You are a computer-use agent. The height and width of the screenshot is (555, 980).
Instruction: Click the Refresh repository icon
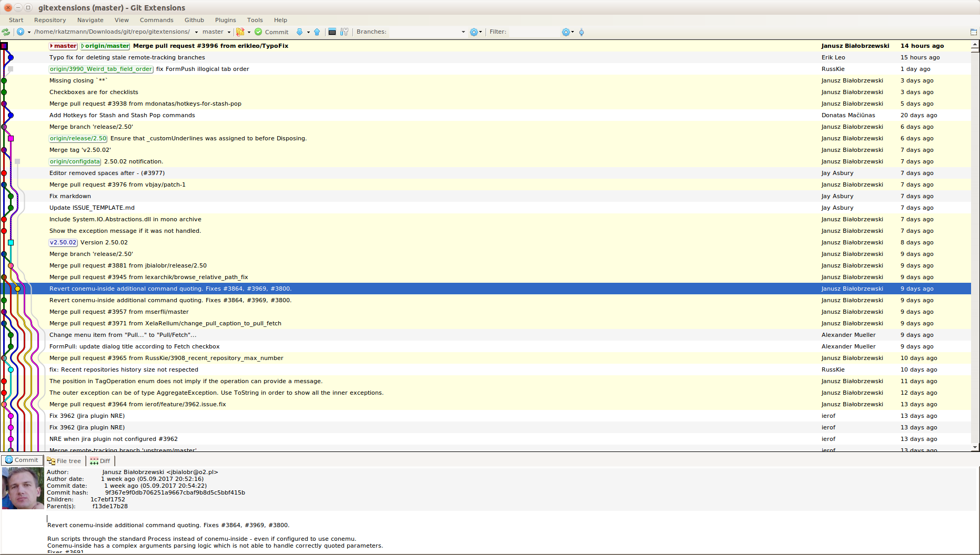6,32
